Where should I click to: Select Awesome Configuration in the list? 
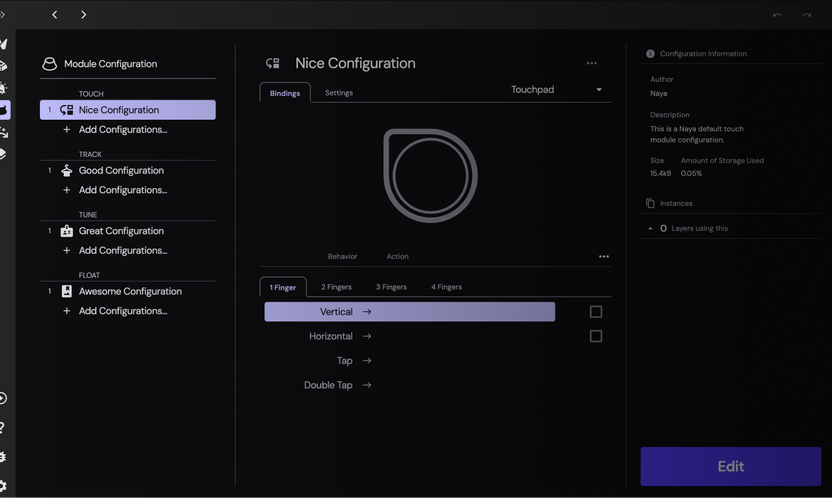click(x=130, y=291)
